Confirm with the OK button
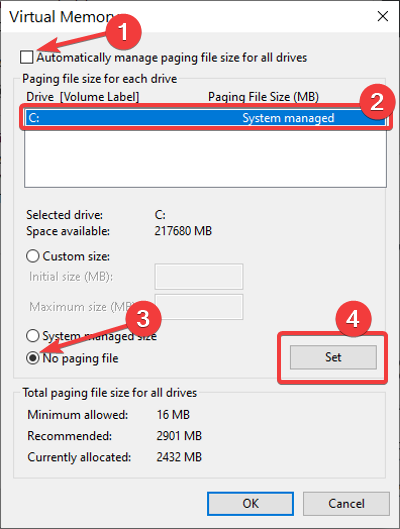This screenshot has height=529, width=400. [x=250, y=504]
